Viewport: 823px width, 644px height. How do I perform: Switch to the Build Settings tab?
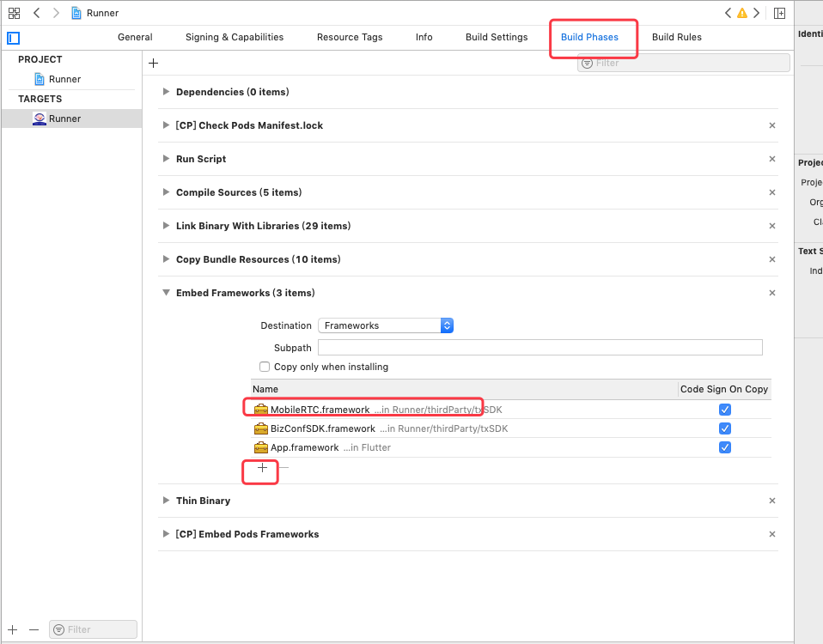click(497, 37)
